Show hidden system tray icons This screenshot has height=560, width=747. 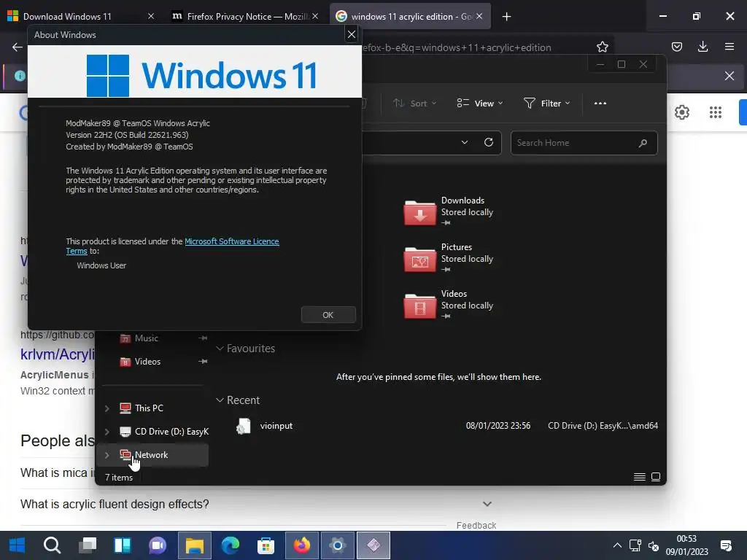[617, 545]
